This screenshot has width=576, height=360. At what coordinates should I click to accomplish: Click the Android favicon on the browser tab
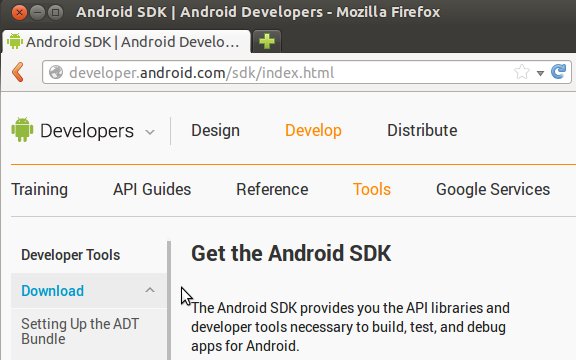coord(15,41)
